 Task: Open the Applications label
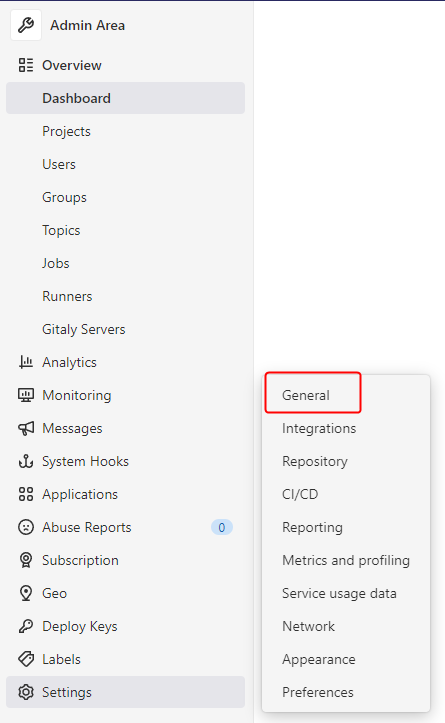(80, 494)
